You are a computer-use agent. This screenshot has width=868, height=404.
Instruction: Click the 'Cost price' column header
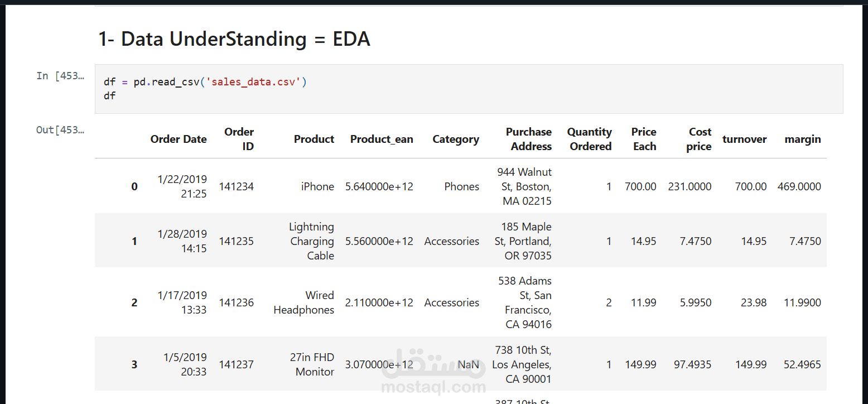click(x=699, y=139)
